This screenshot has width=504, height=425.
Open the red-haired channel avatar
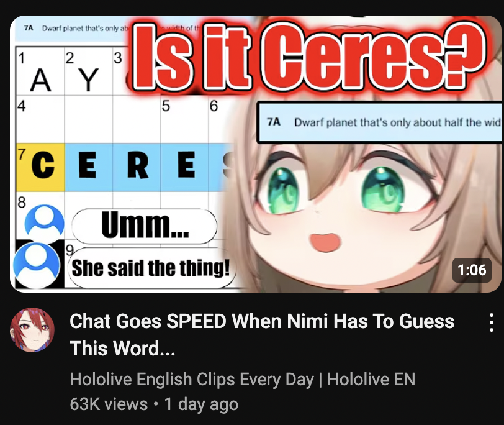click(32, 330)
